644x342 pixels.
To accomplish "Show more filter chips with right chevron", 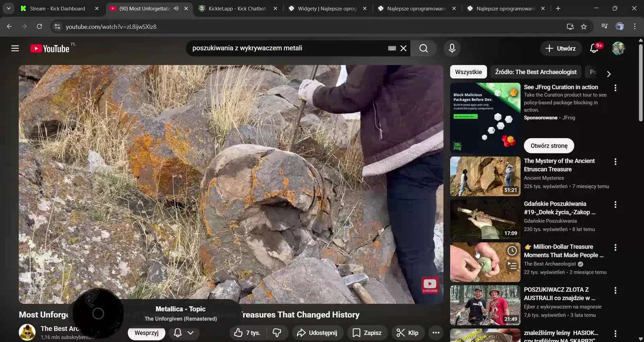I will (x=609, y=74).
